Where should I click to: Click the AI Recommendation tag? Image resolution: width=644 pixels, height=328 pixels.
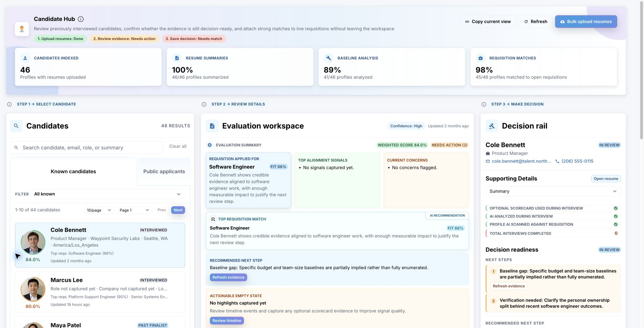coord(447,216)
